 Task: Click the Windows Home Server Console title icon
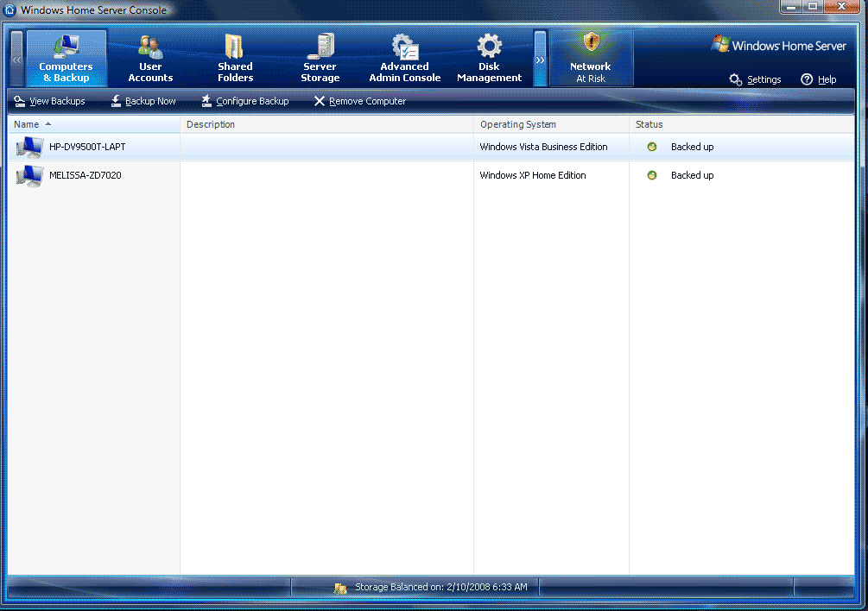(10, 10)
